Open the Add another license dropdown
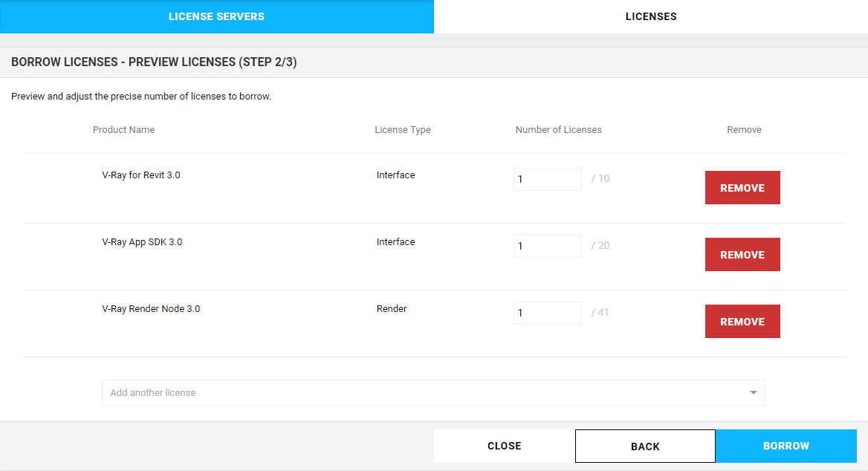Image resolution: width=868 pixels, height=471 pixels. tap(433, 393)
